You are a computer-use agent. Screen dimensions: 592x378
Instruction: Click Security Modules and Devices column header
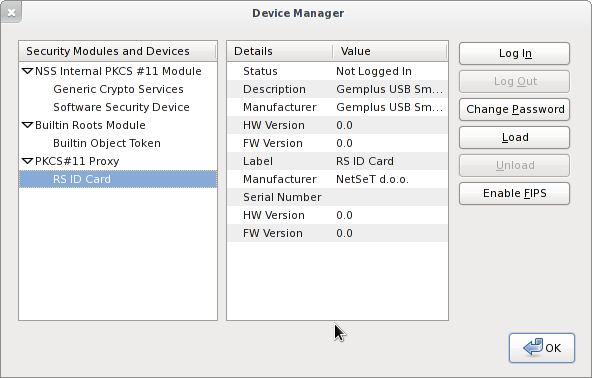coord(117,51)
